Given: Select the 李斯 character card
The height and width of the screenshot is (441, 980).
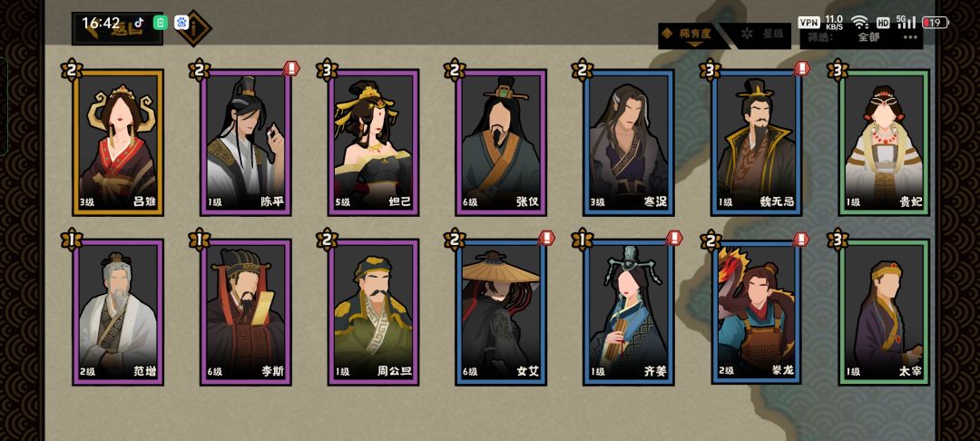Looking at the screenshot, I should (x=246, y=312).
